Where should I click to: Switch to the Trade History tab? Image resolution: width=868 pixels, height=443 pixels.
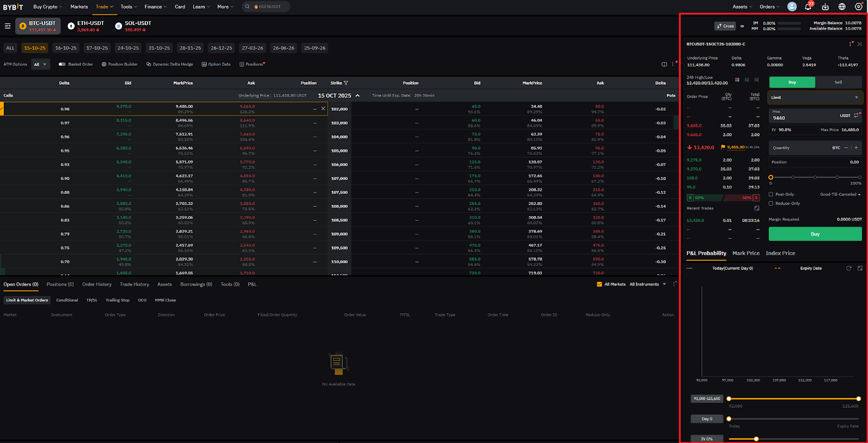(134, 284)
